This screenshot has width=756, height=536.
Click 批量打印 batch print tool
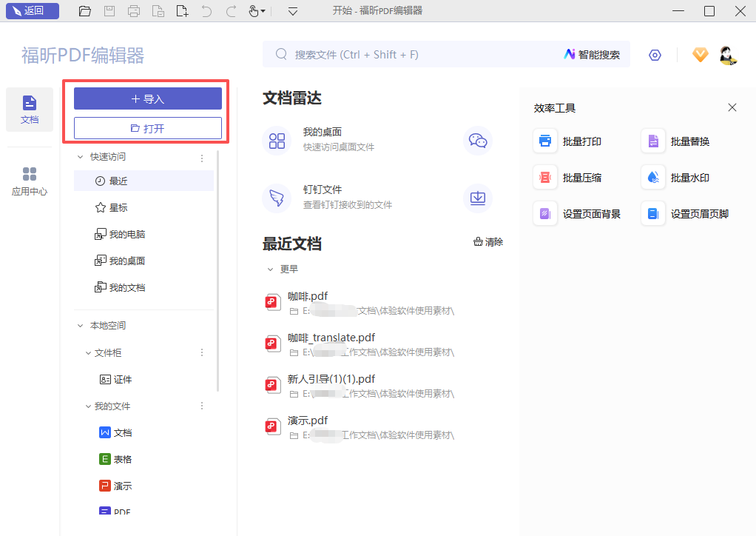click(567, 141)
